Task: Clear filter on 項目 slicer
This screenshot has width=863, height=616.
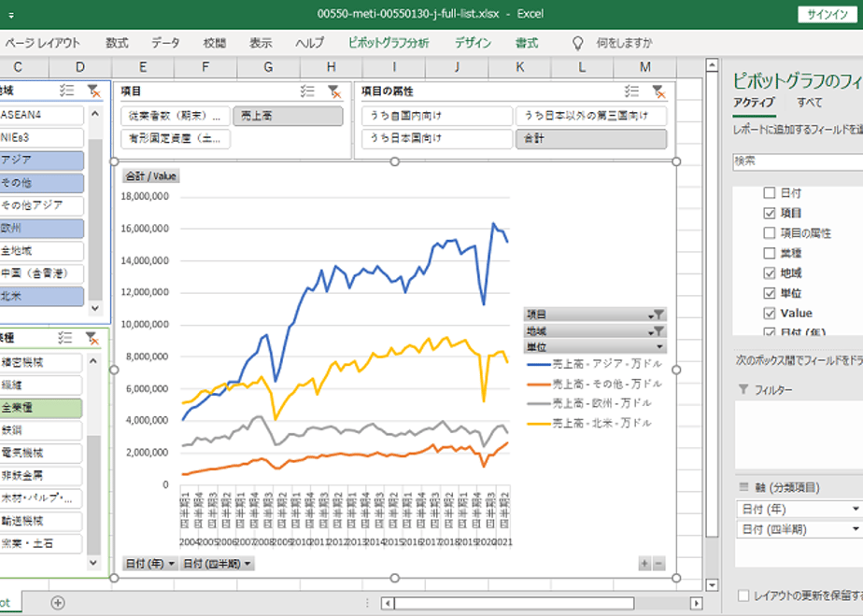Action: [334, 91]
